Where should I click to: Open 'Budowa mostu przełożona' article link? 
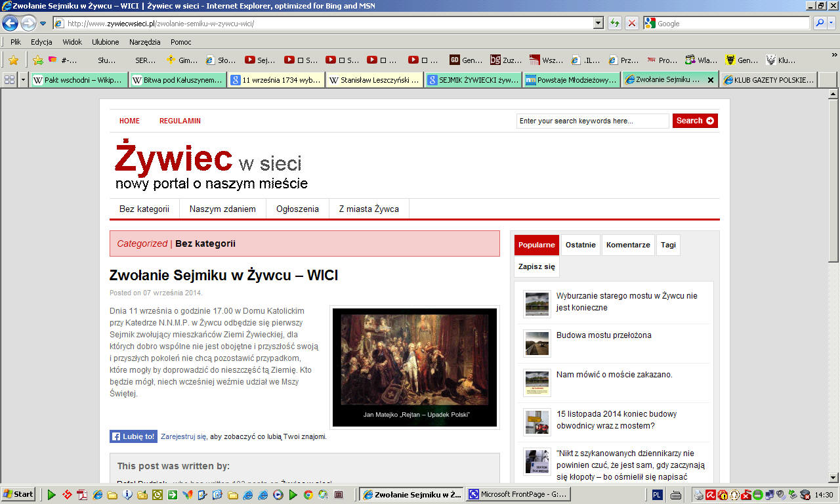(x=604, y=335)
